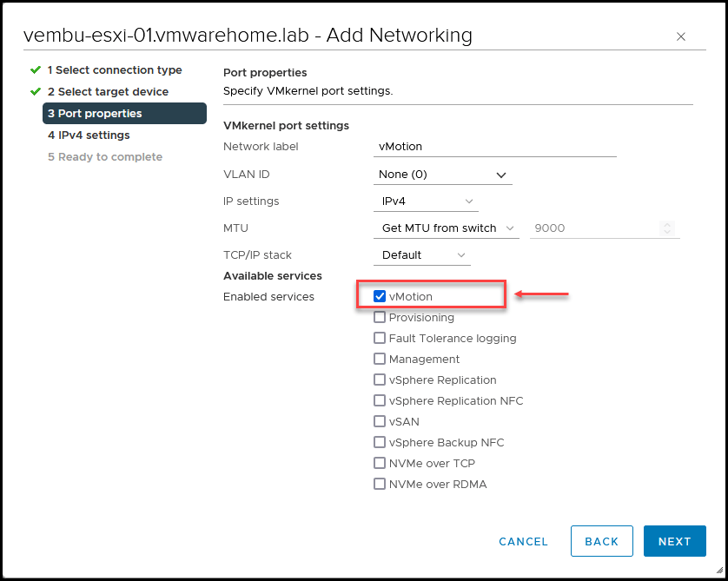This screenshot has width=728, height=581.
Task: Click the dialog title 'vembu-esxi-01.vmwarehome.lab - Add Networking'
Action: (248, 36)
